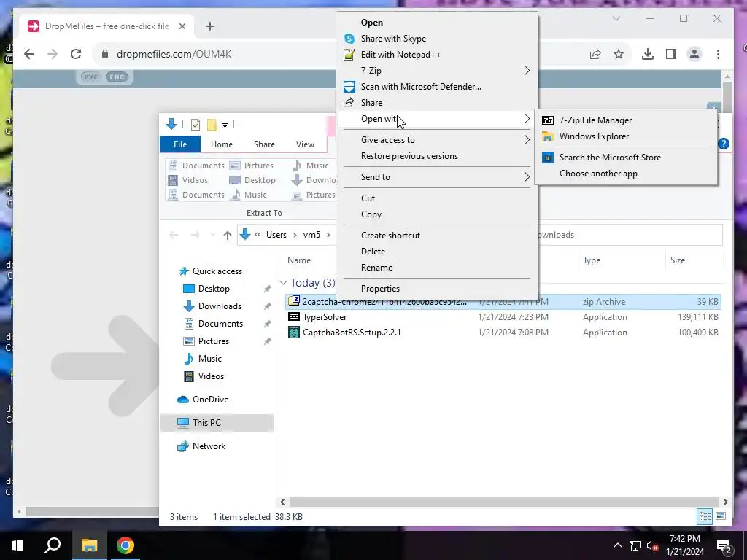
Task: Select the 2captcha-chrome zip archive
Action: 503,302
